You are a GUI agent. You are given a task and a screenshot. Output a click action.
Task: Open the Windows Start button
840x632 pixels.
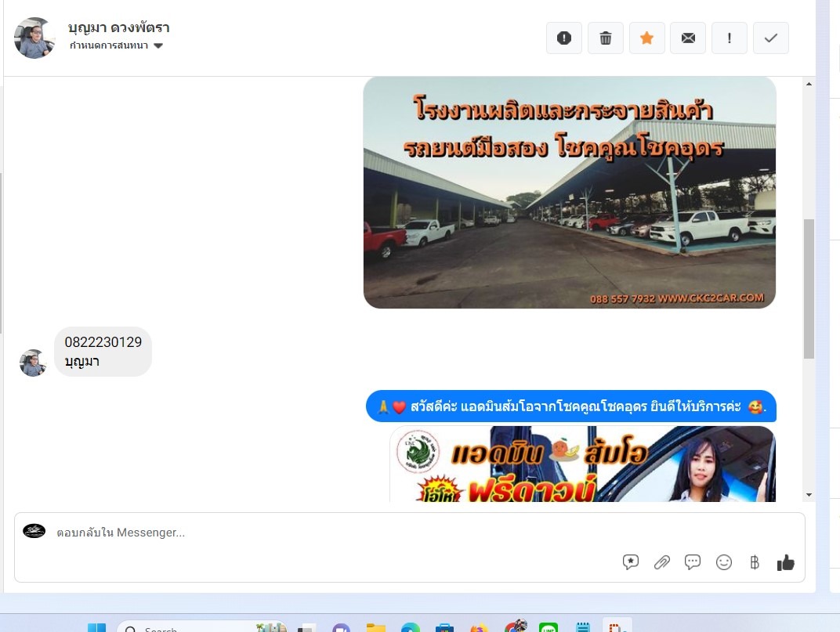pyautogui.click(x=96, y=628)
